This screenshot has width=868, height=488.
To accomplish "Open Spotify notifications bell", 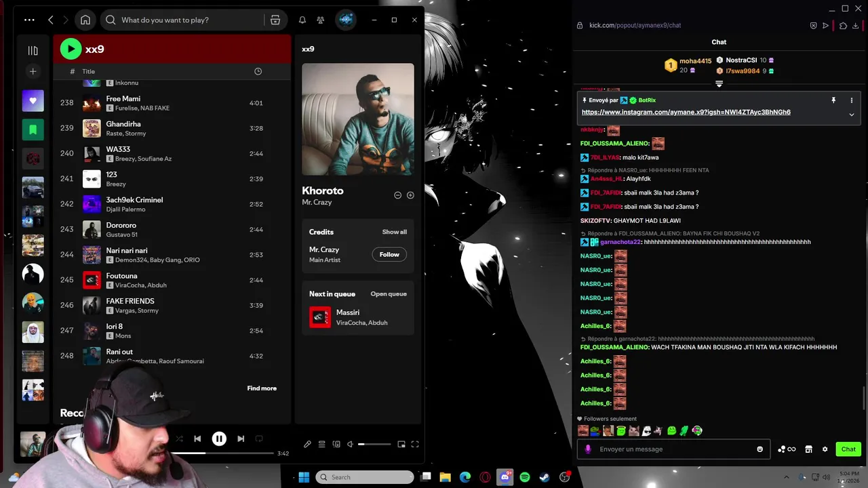I will pyautogui.click(x=302, y=20).
